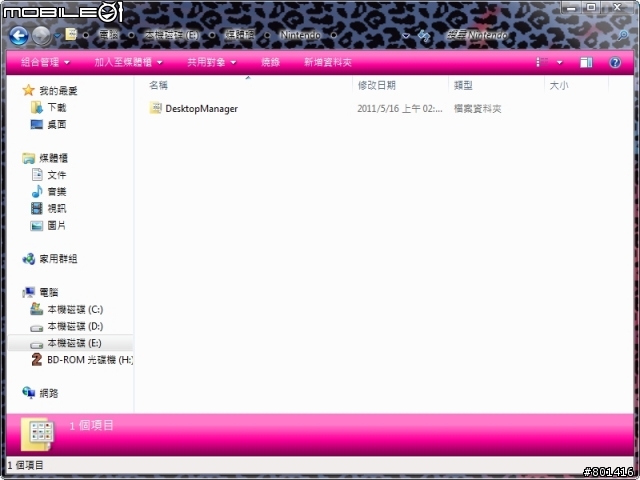Viewport: 640px width, 480px height.
Task: Select 電腦 in the navigation pane
Action: click(49, 292)
